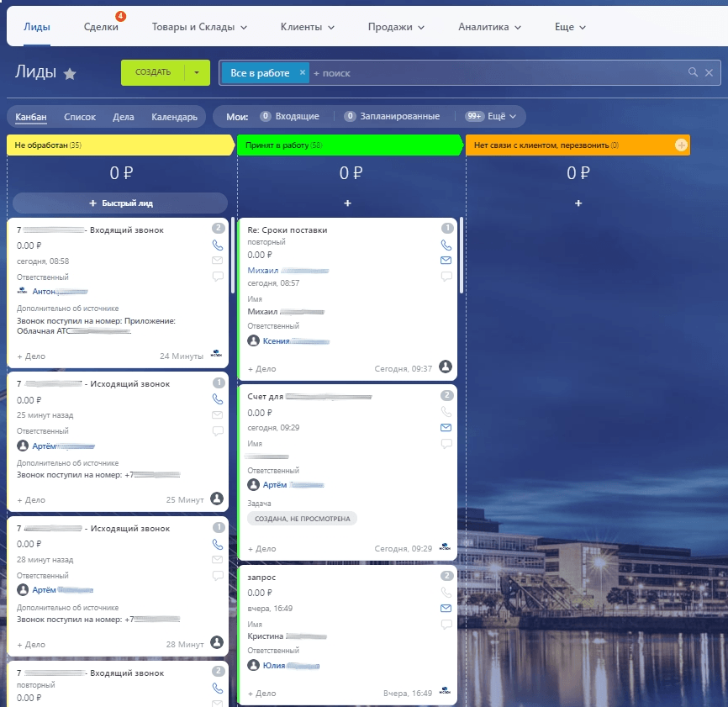Expand the Еще top menu
Image resolution: width=728 pixels, height=707 pixels.
click(570, 27)
